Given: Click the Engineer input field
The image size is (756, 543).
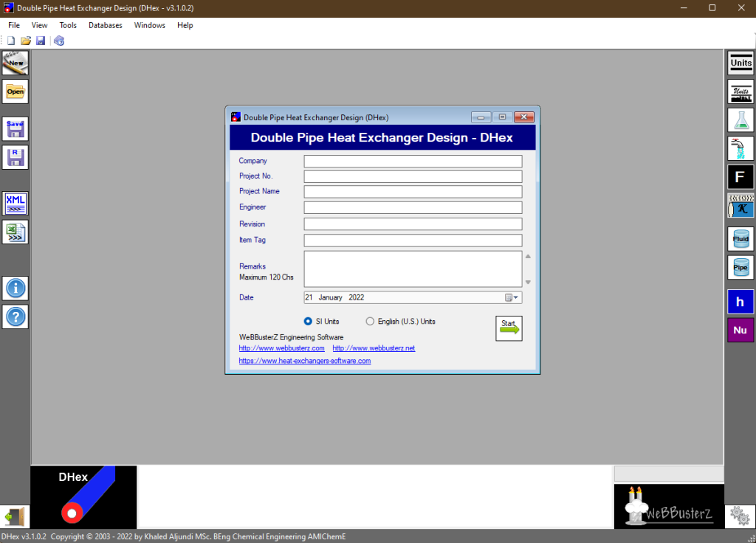Looking at the screenshot, I should 413,207.
